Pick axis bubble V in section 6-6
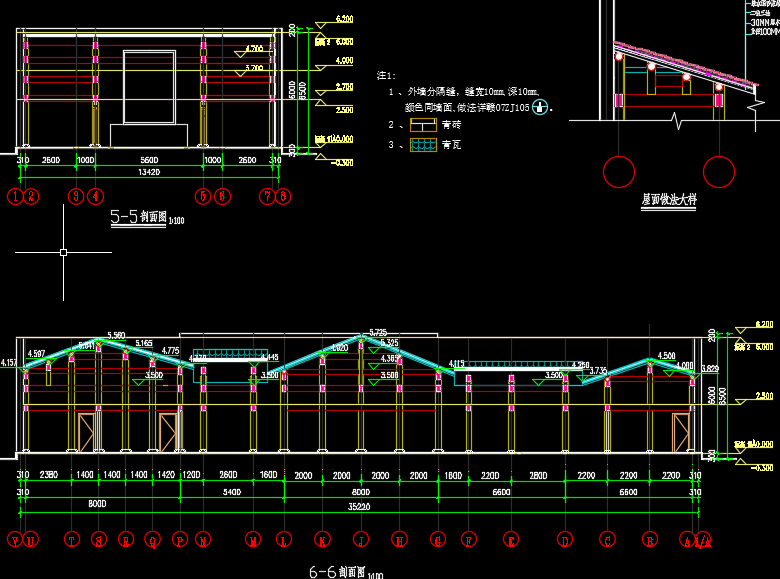Image resolution: width=780 pixels, height=579 pixels. (15, 540)
